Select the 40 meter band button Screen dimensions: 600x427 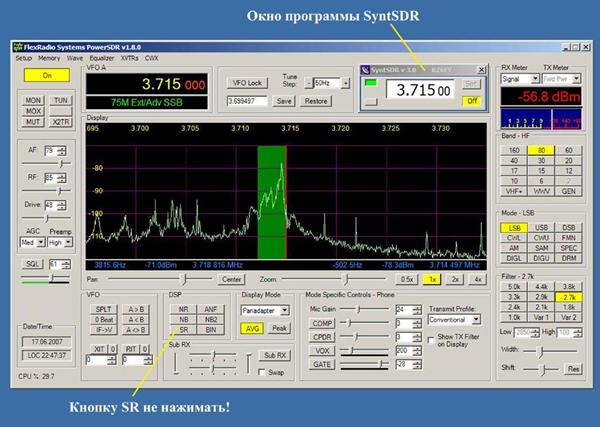point(514,161)
